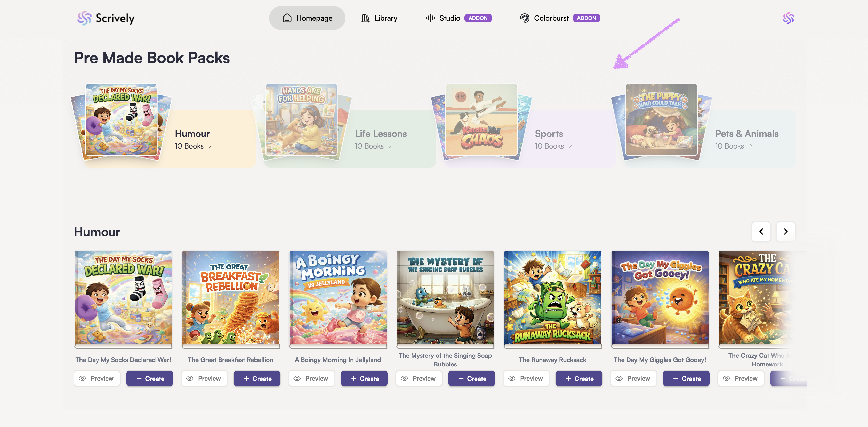Click eye icon on Socks Declared War Preview

(82, 379)
